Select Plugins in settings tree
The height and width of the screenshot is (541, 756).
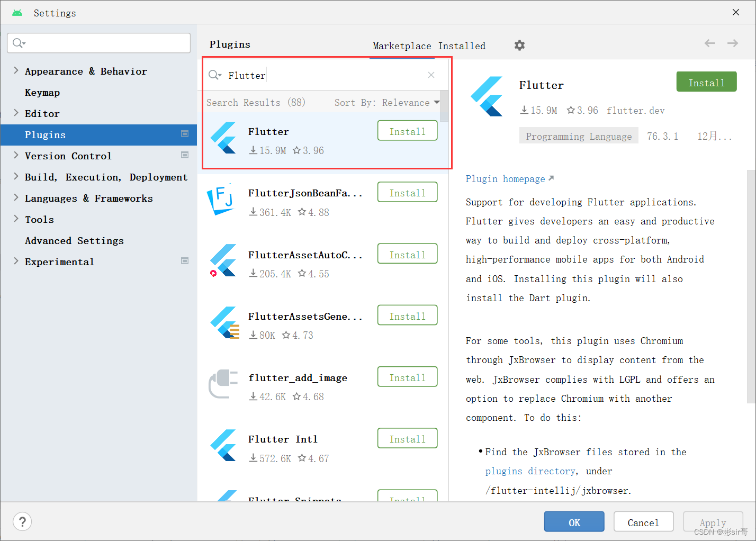[98, 135]
